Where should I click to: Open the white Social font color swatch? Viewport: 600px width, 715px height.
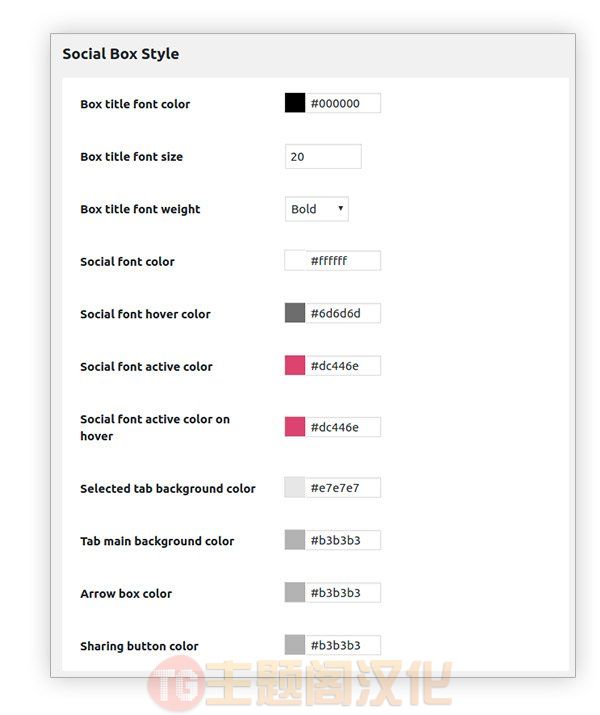point(295,261)
